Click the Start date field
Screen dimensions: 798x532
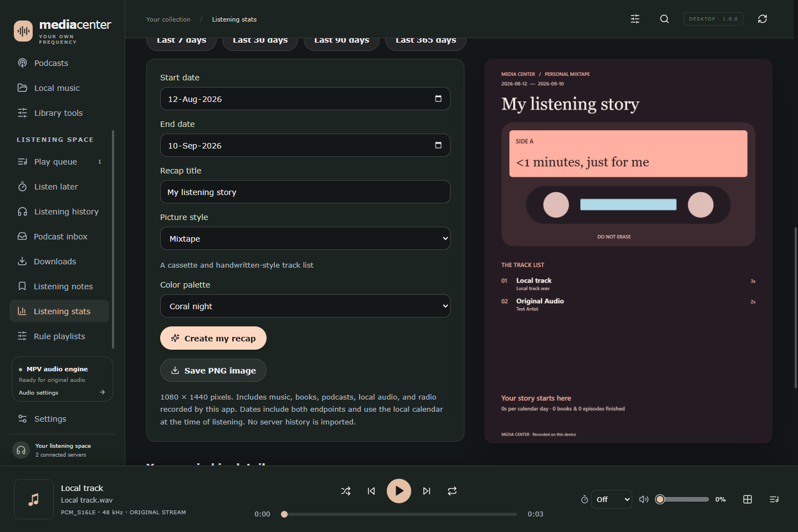tap(305, 99)
